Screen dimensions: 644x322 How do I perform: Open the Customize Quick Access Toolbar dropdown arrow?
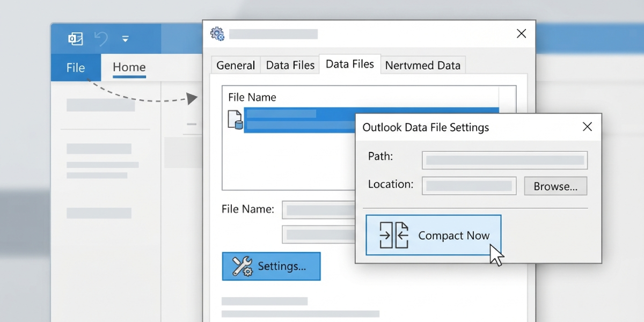click(125, 39)
